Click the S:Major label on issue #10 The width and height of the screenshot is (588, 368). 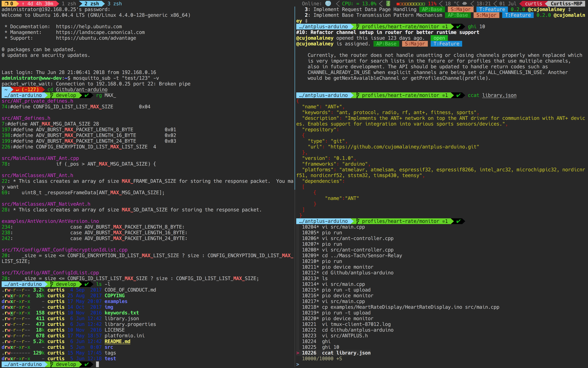415,44
